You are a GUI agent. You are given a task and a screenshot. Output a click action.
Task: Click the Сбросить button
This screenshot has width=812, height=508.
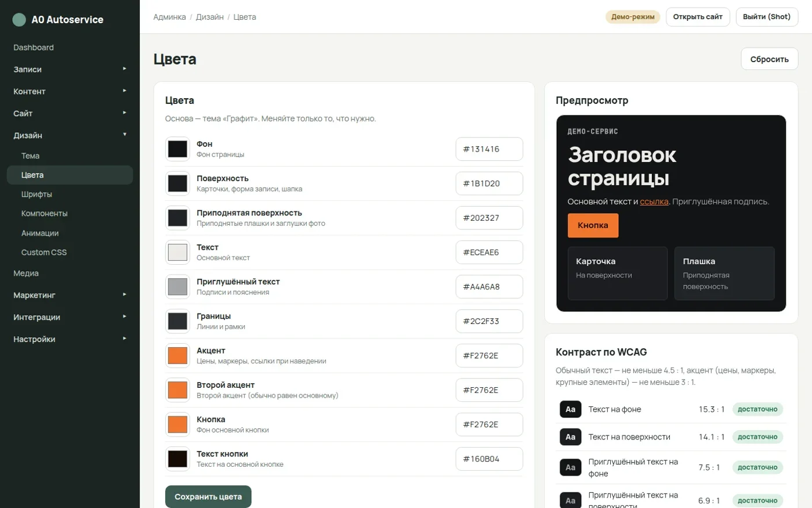click(x=769, y=59)
